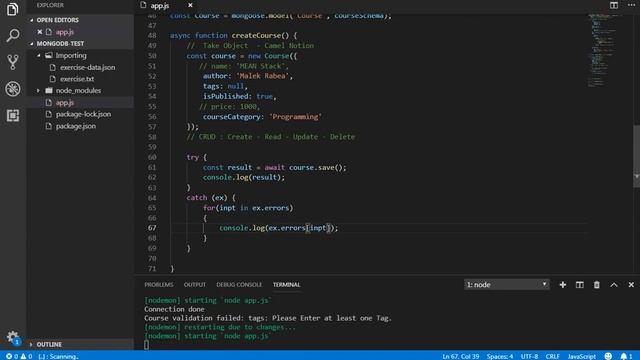Open the Manage gear menu
This screenshot has height=360, width=640.
[x=13, y=337]
